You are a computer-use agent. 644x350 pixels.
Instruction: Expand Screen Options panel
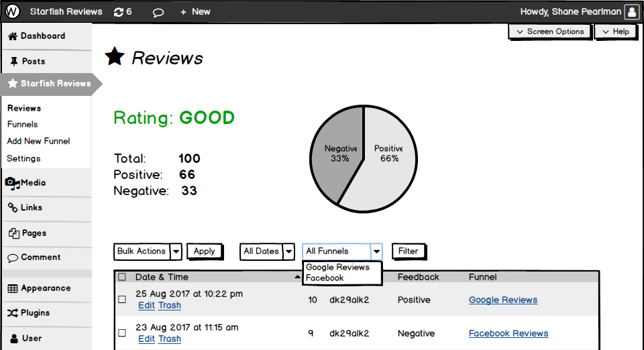pos(550,32)
